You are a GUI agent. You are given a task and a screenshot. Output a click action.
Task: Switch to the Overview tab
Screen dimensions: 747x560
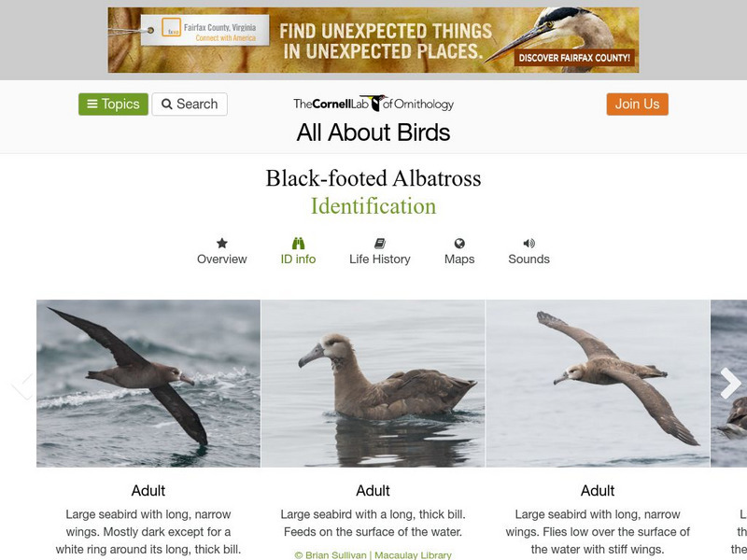coord(222,259)
